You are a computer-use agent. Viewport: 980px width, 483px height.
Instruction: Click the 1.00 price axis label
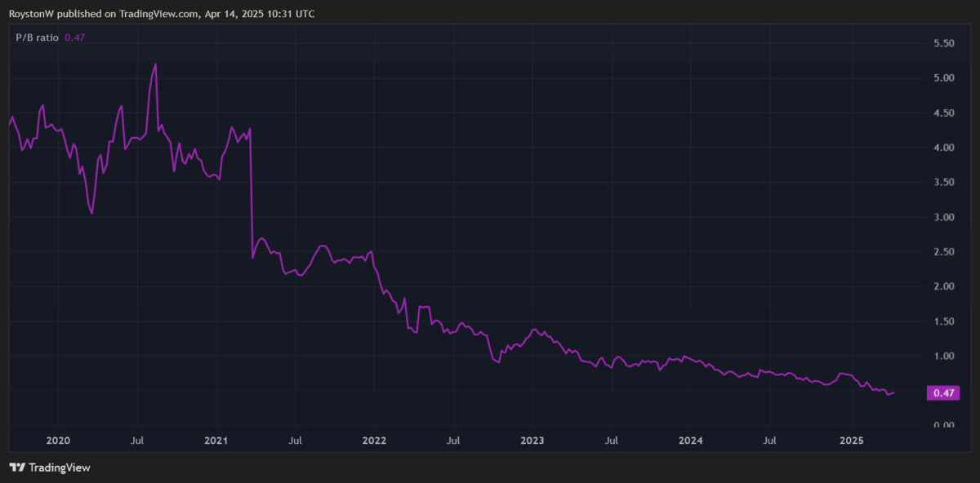pyautogui.click(x=944, y=357)
